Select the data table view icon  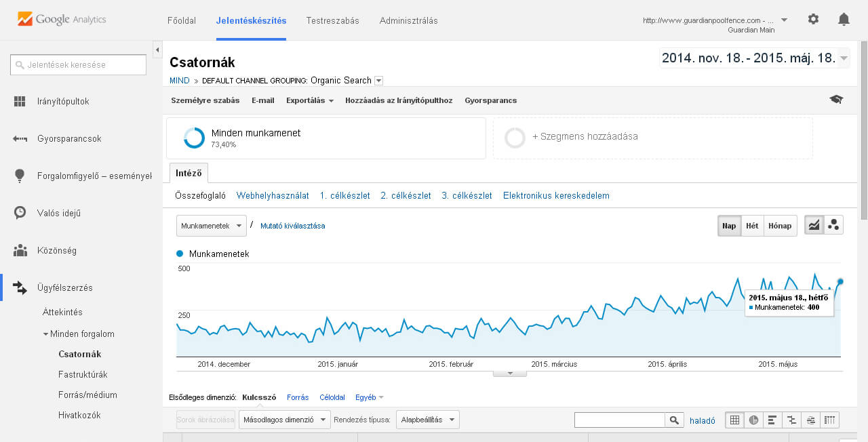tap(734, 420)
